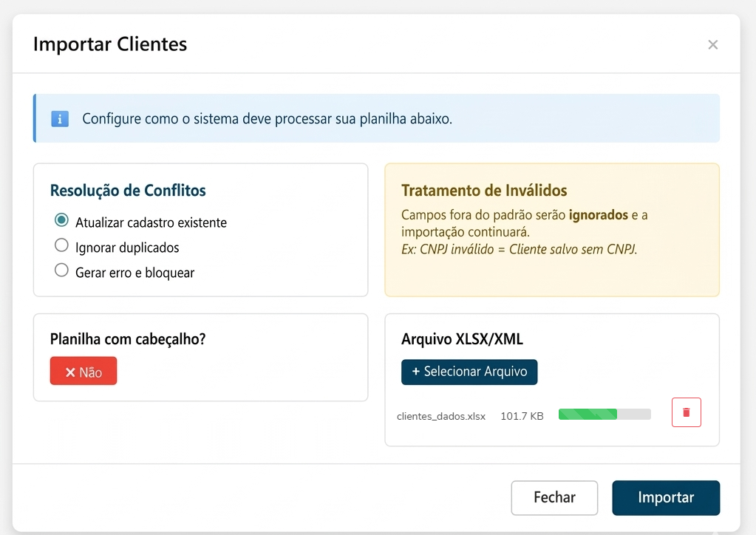Delete the uploaded file with the trash icon

pyautogui.click(x=686, y=412)
